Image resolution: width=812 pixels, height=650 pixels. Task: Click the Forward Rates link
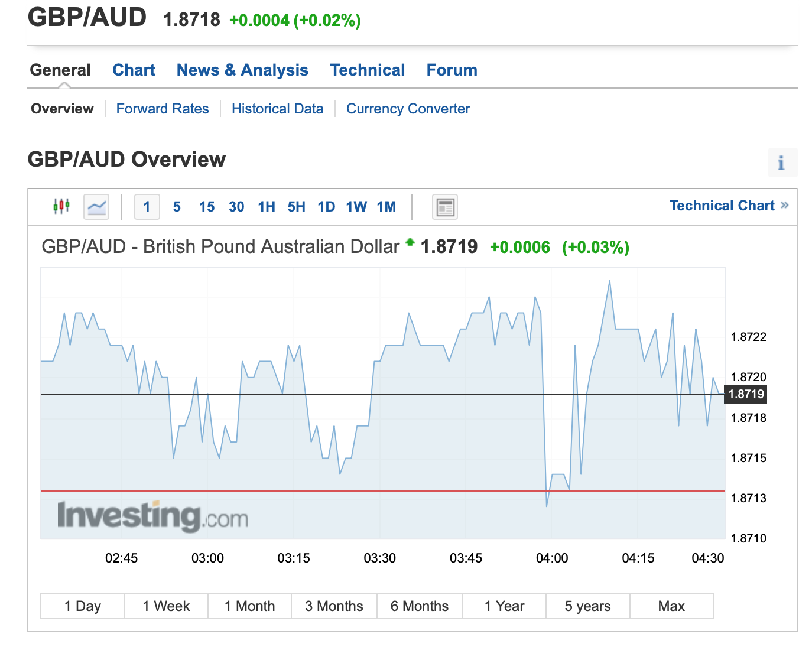[163, 109]
